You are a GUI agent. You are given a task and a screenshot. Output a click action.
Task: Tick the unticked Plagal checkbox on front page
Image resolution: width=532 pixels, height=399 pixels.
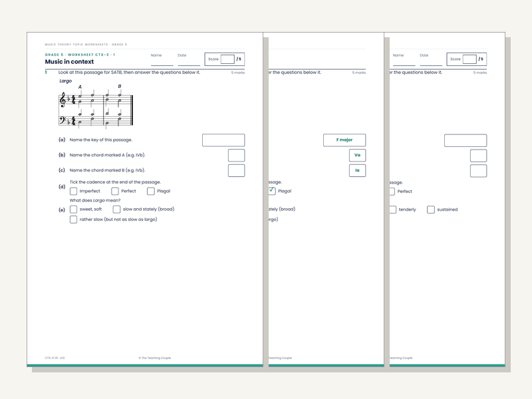151,192
